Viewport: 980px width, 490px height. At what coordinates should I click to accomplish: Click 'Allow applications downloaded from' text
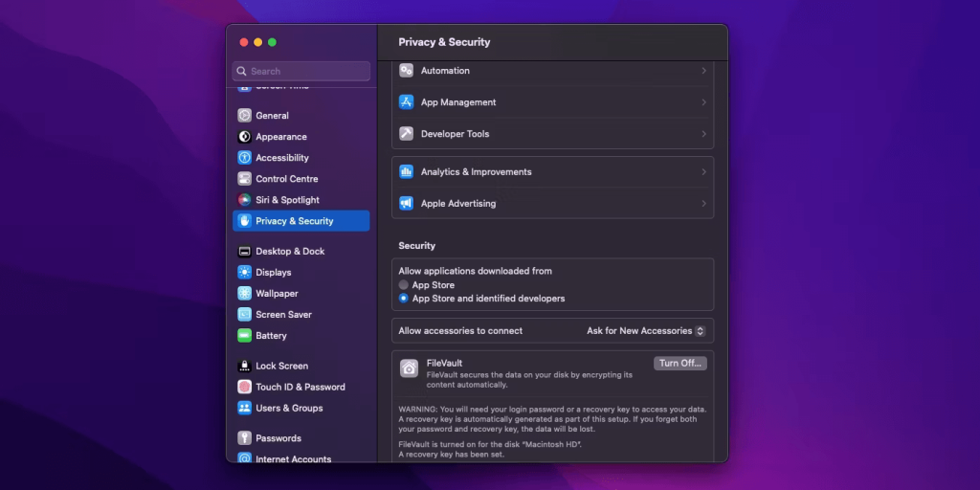click(x=475, y=271)
